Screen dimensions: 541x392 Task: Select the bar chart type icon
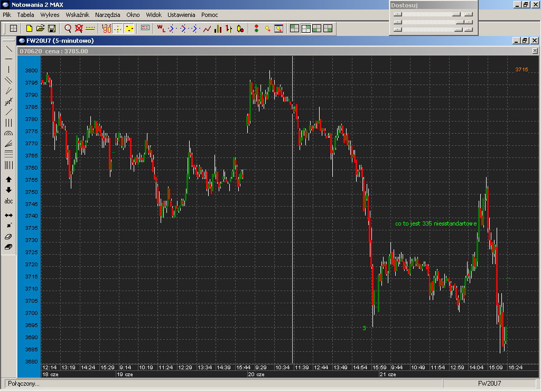click(229, 29)
